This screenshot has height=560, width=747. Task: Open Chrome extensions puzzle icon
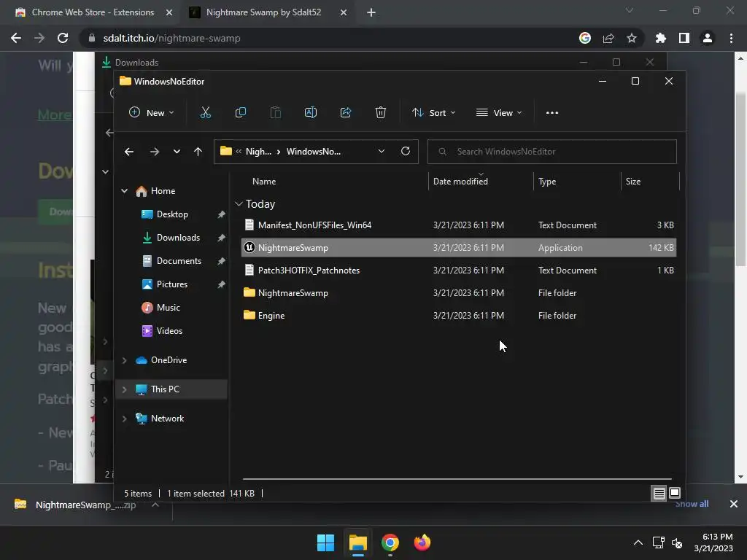point(661,38)
